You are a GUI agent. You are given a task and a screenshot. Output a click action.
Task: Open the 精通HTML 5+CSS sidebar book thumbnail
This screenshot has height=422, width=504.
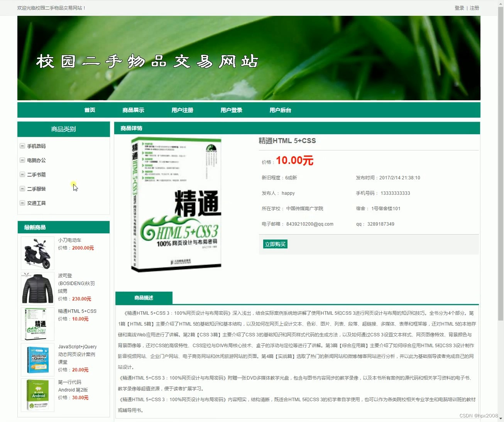tap(37, 324)
